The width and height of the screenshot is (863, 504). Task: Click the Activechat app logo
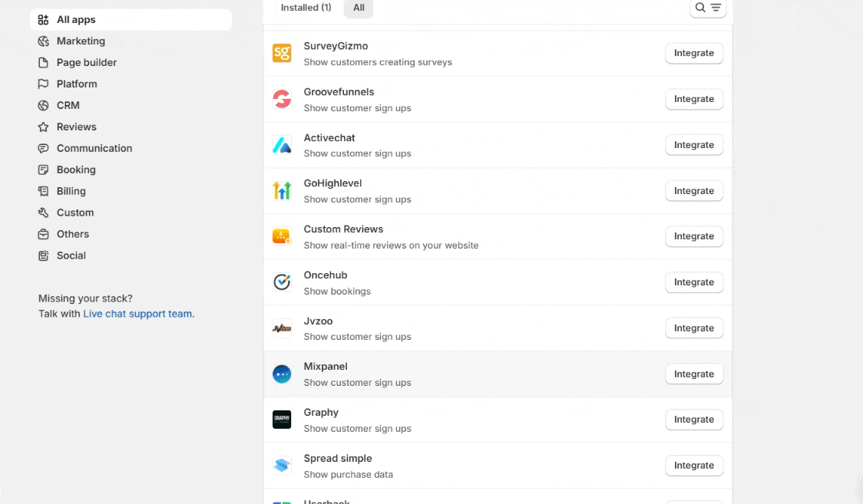(x=282, y=145)
